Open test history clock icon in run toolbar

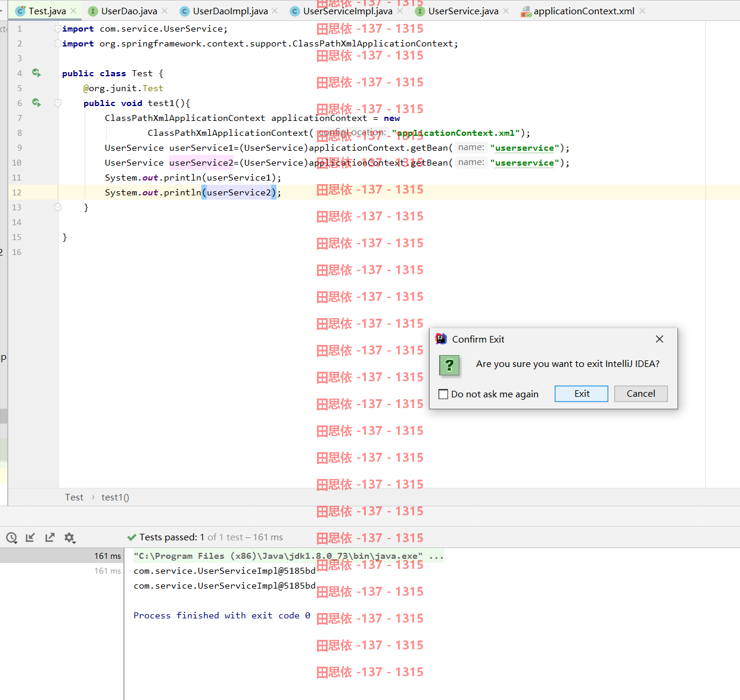11,538
